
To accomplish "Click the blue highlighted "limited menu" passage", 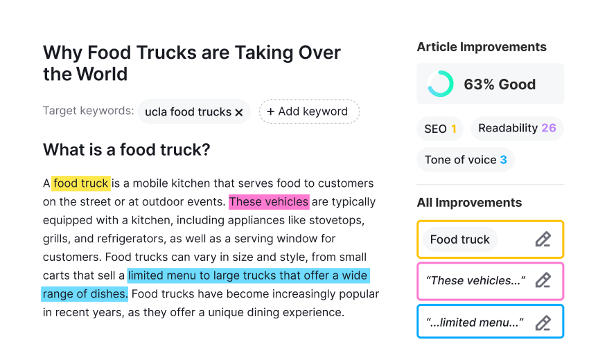I will click(x=247, y=275).
